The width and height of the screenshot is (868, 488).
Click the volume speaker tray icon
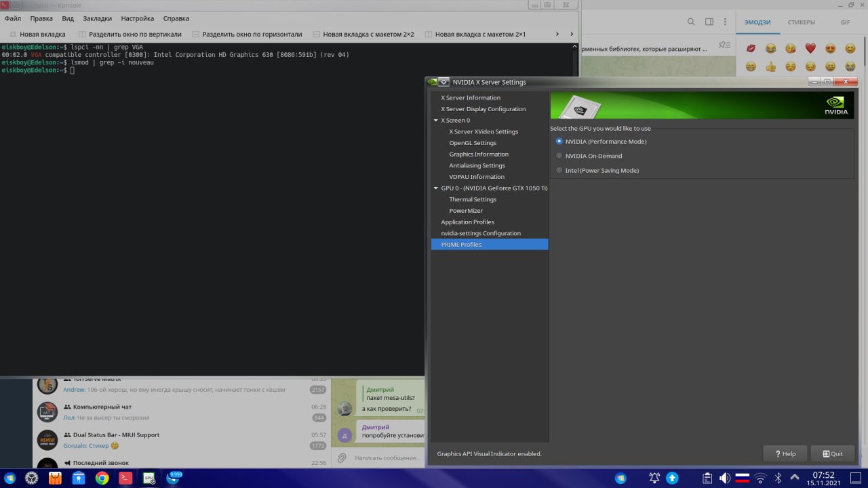725,478
